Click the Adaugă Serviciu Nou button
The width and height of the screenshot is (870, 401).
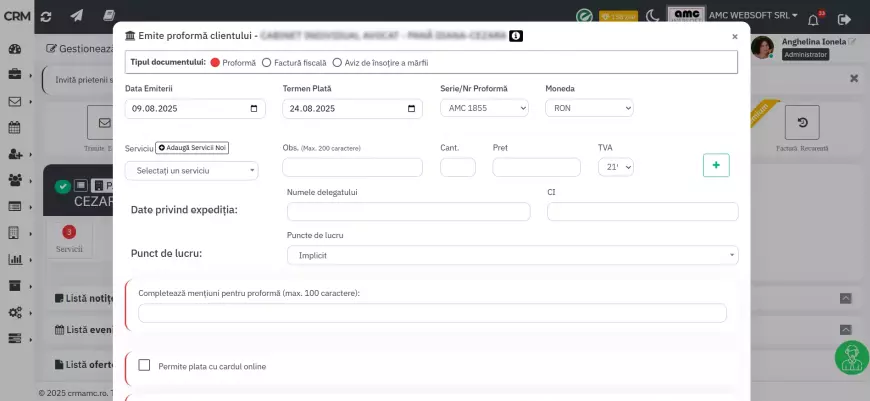(x=193, y=148)
